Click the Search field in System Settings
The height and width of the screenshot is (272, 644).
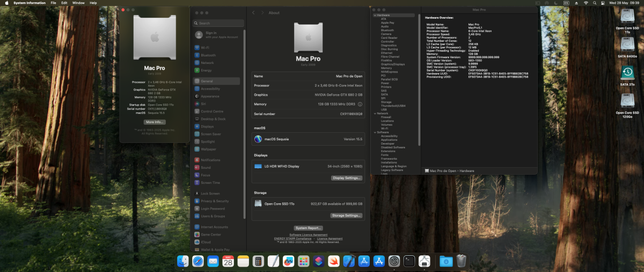217,23
